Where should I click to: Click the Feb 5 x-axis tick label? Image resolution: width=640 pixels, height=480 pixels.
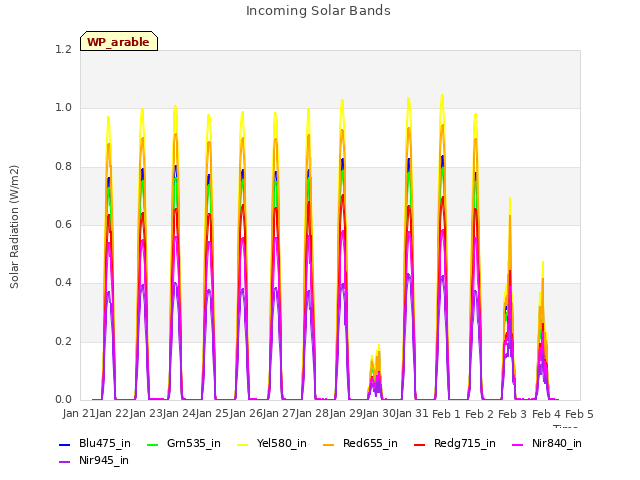pyautogui.click(x=579, y=414)
